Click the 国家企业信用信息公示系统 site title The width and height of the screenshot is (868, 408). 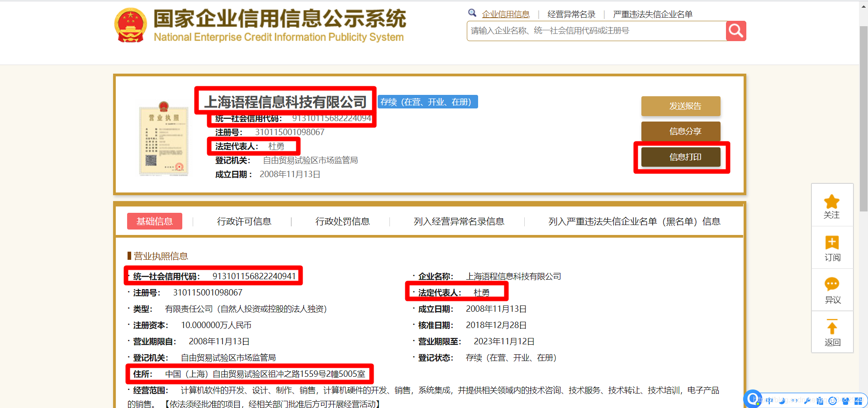(x=280, y=19)
